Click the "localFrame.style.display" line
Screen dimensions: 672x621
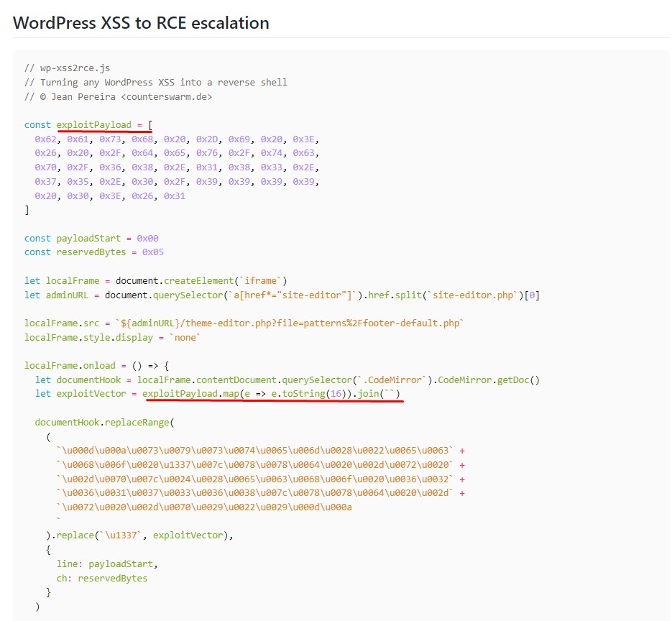tap(112, 337)
